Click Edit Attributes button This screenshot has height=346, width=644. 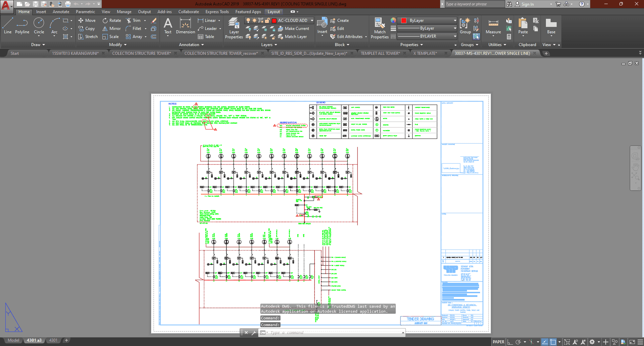(x=346, y=37)
